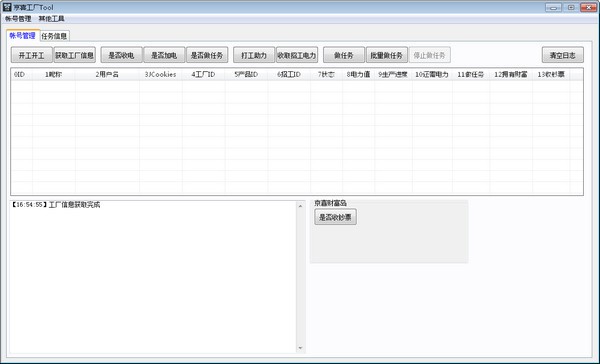The width and height of the screenshot is (600, 364).
Task: Start tasks with 做任务 button
Action: (344, 55)
